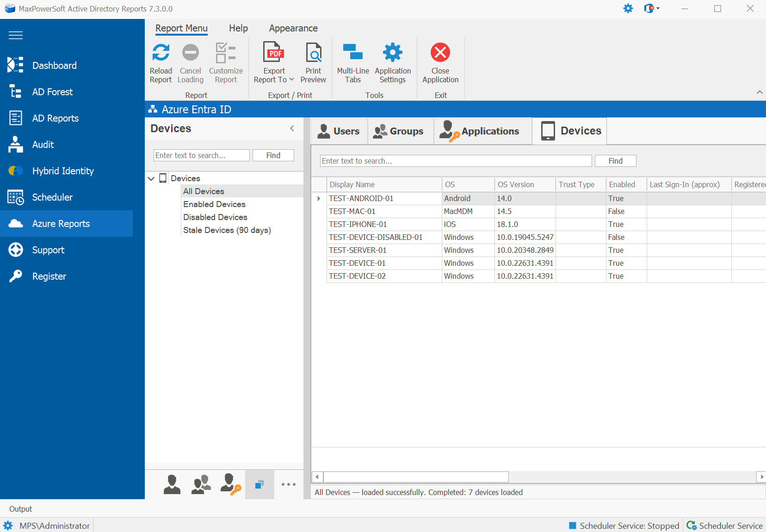Image resolution: width=766 pixels, height=532 pixels.
Task: Switch to Groups tab
Action: [x=401, y=131]
